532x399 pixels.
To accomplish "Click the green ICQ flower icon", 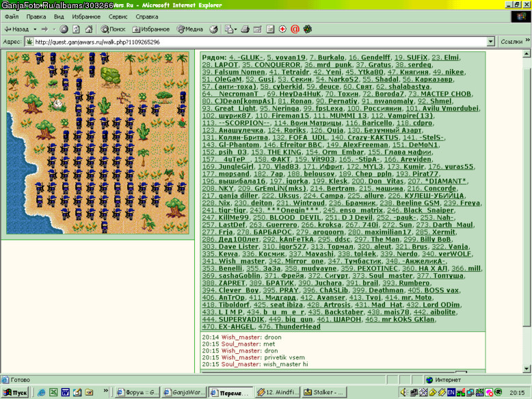I will coord(308,29).
